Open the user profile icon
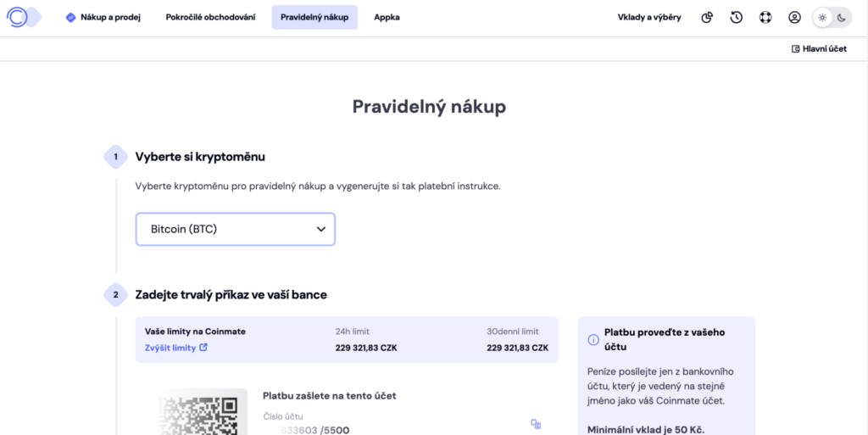Screen dimensions: 868x435 tap(794, 17)
